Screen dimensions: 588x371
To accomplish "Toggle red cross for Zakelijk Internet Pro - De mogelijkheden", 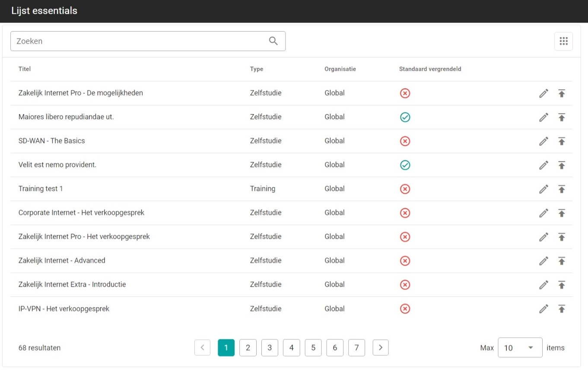I will (405, 93).
